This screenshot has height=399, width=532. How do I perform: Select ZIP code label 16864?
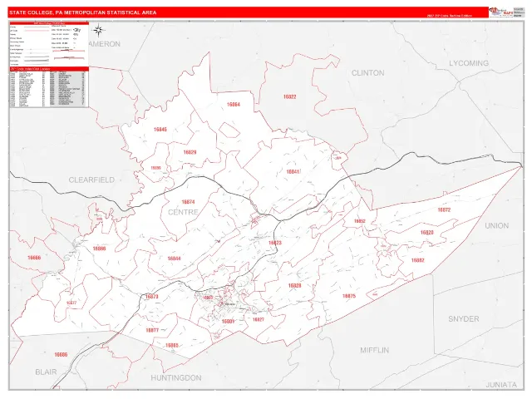(234, 105)
